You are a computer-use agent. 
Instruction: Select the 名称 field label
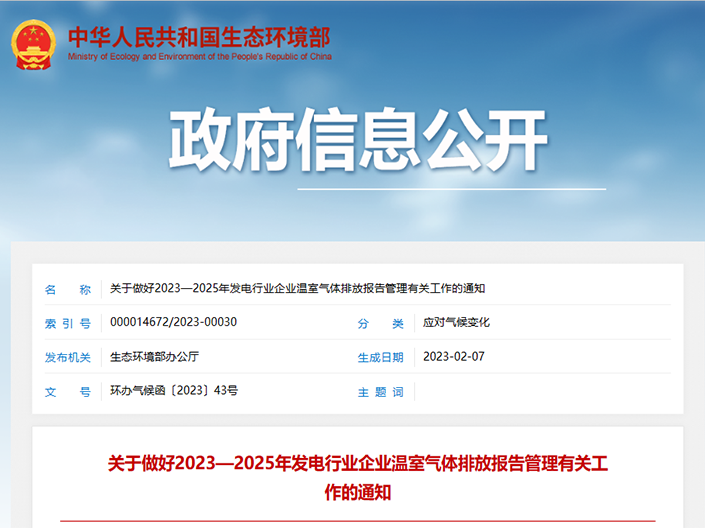click(67, 289)
